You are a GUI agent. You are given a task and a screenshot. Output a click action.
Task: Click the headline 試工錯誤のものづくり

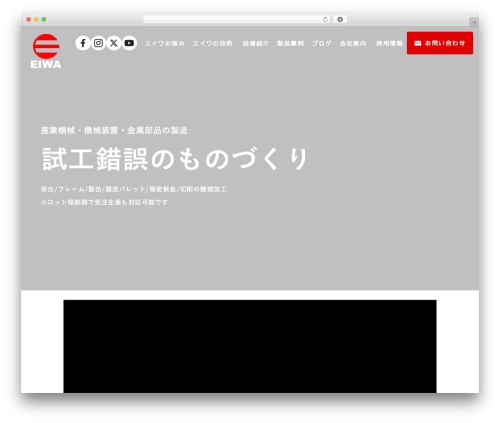click(175, 159)
